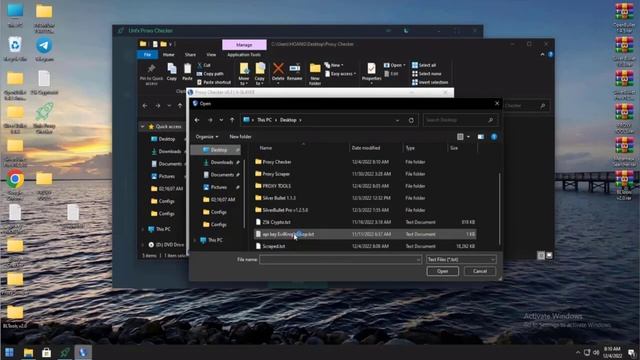Open the recent locations dropdown in Open dialog

[x=221, y=120]
